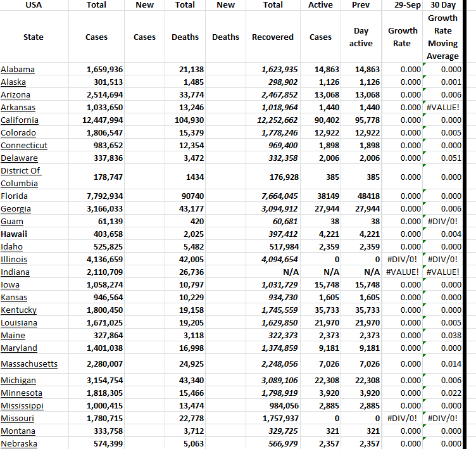Image resolution: width=476 pixels, height=449 pixels.
Task: Click the Guam state link
Action: [12, 222]
